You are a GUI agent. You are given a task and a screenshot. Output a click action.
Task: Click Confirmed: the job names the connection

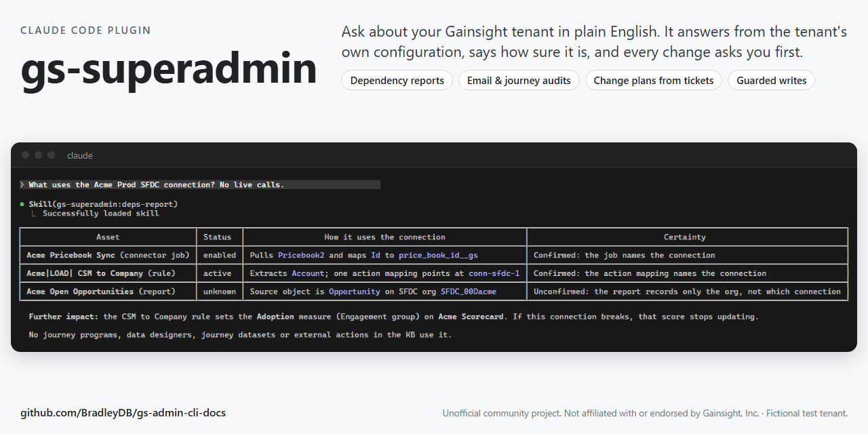[687, 255]
